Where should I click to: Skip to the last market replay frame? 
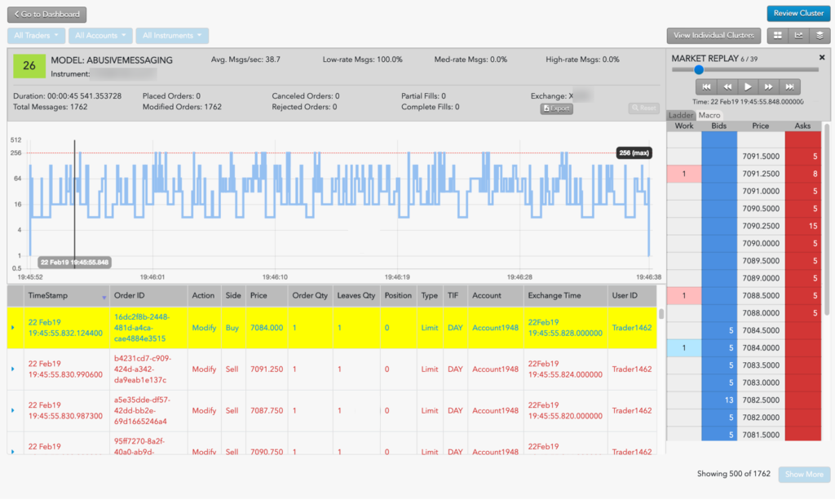coord(789,86)
